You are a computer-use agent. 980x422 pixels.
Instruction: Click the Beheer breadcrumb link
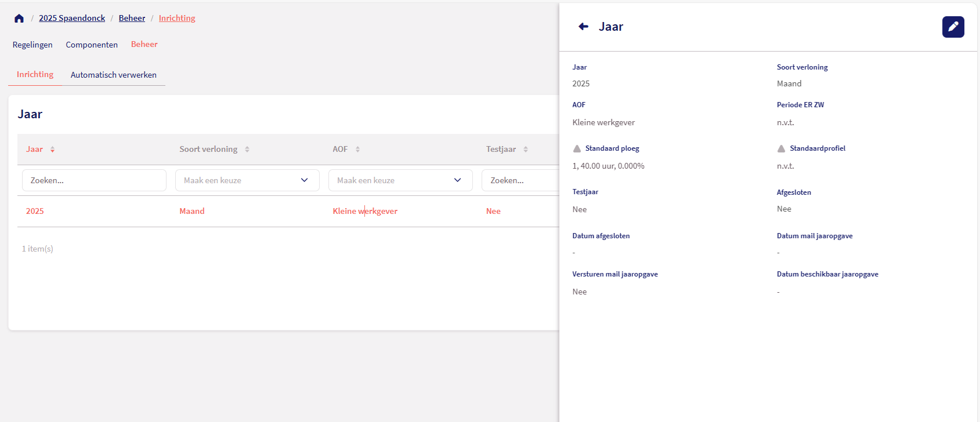tap(132, 19)
